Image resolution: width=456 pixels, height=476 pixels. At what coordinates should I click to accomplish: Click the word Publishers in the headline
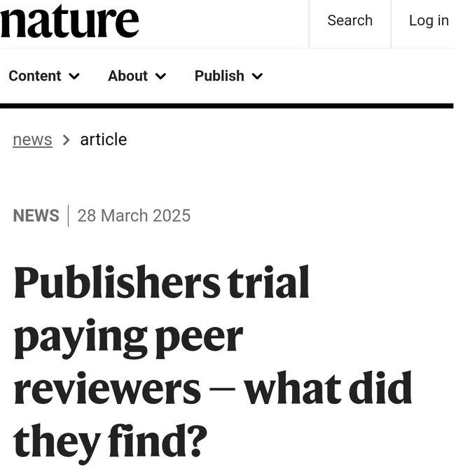pyautogui.click(x=117, y=283)
